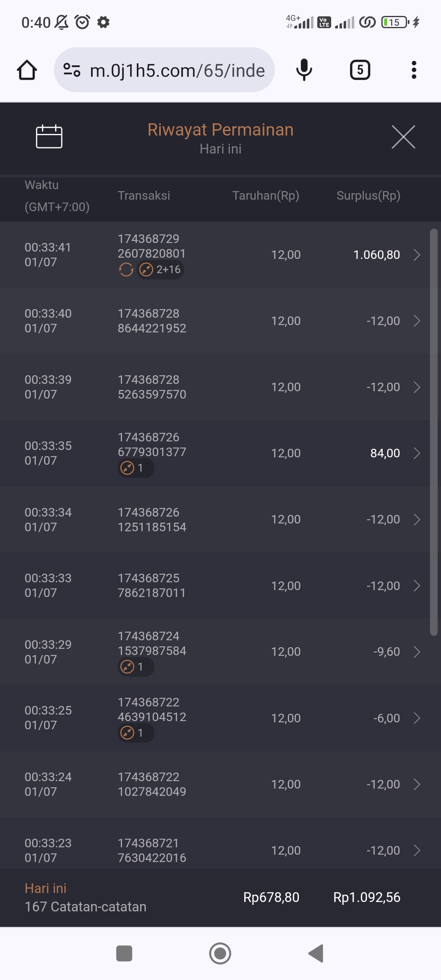
Task: Expand the 1.060,80 surplus row chevron
Action: click(416, 255)
